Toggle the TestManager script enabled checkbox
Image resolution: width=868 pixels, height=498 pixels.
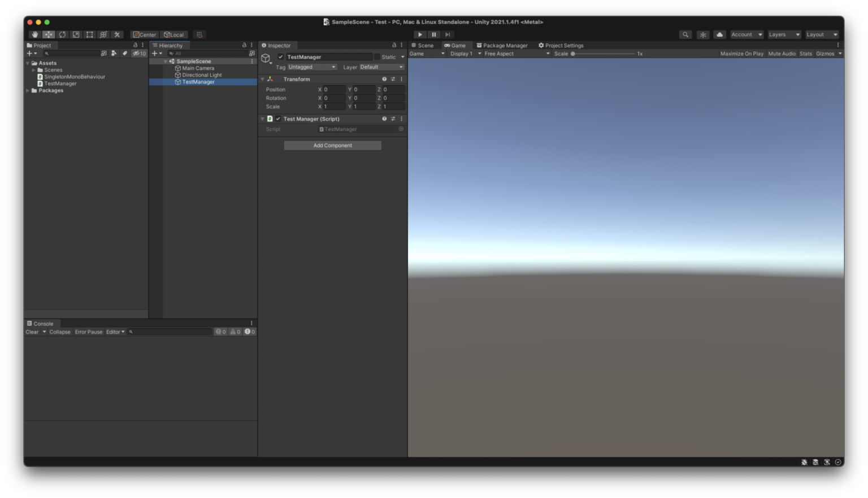[x=277, y=119]
